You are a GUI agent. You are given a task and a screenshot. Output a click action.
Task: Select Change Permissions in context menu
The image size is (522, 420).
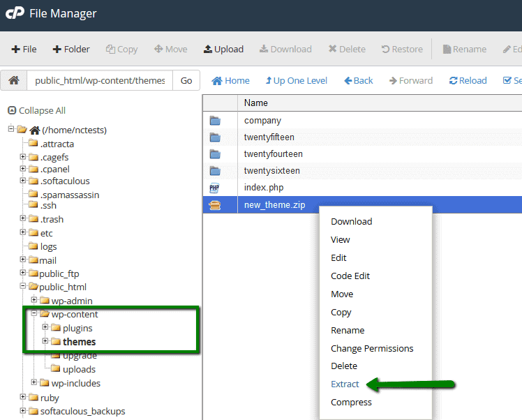[x=372, y=348]
